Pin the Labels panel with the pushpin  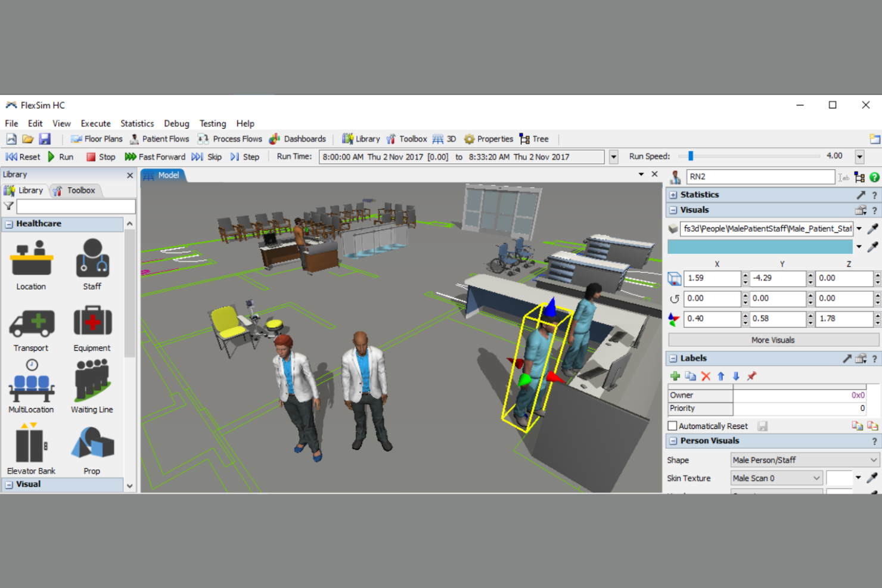(752, 376)
